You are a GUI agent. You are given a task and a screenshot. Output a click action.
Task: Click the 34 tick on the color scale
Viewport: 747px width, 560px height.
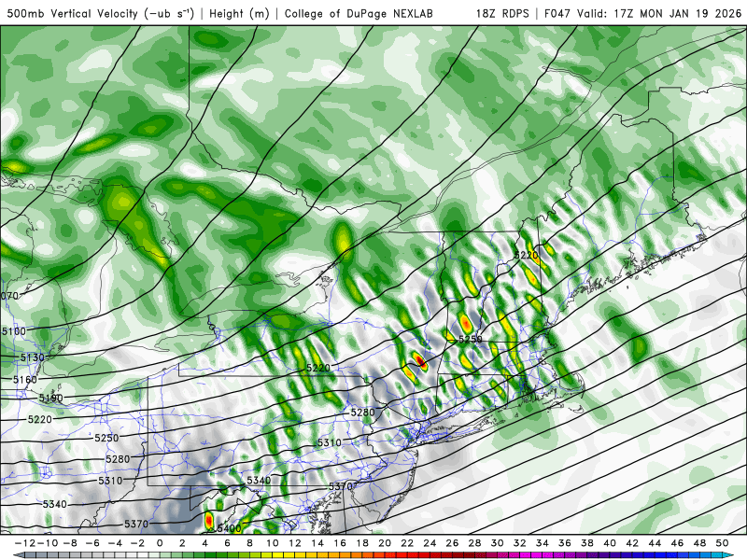pos(543,543)
